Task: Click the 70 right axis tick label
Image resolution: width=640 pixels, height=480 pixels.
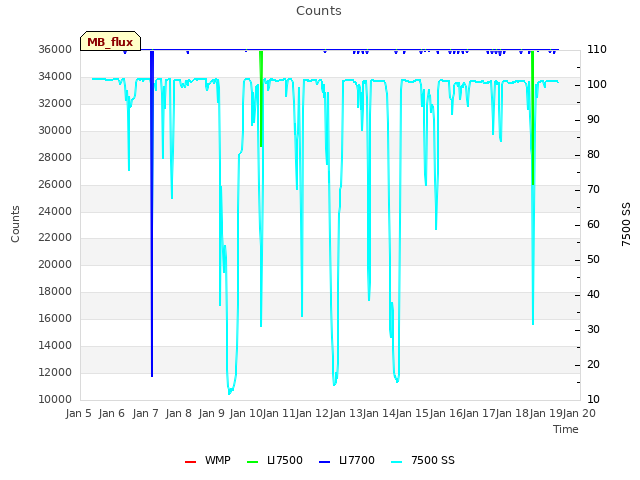Action: point(593,189)
